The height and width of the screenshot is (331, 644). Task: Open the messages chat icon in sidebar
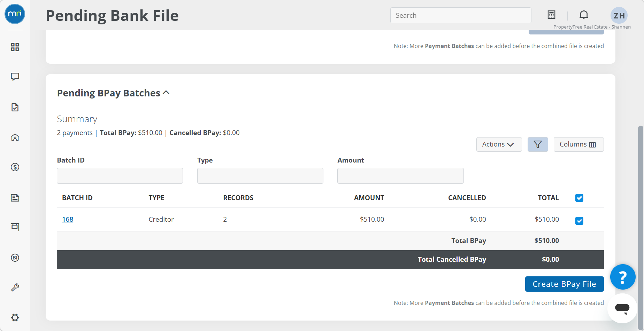click(x=15, y=77)
